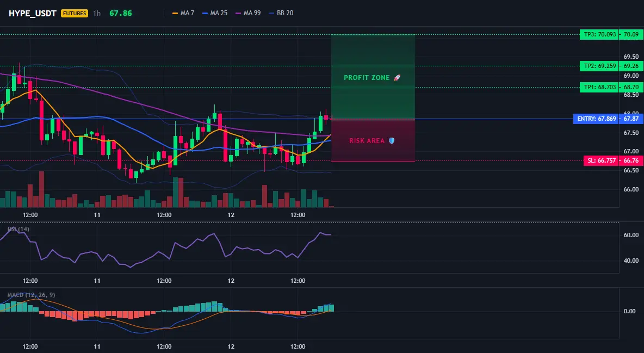The height and width of the screenshot is (353, 644).
Task: Click the 66.76 stop loss axis tag
Action: [x=631, y=160]
